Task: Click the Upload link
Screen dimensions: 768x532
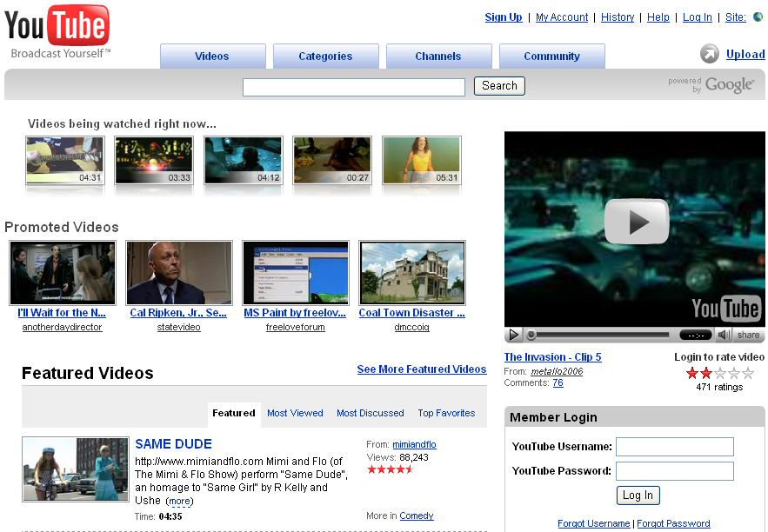Action: pyautogui.click(x=745, y=54)
